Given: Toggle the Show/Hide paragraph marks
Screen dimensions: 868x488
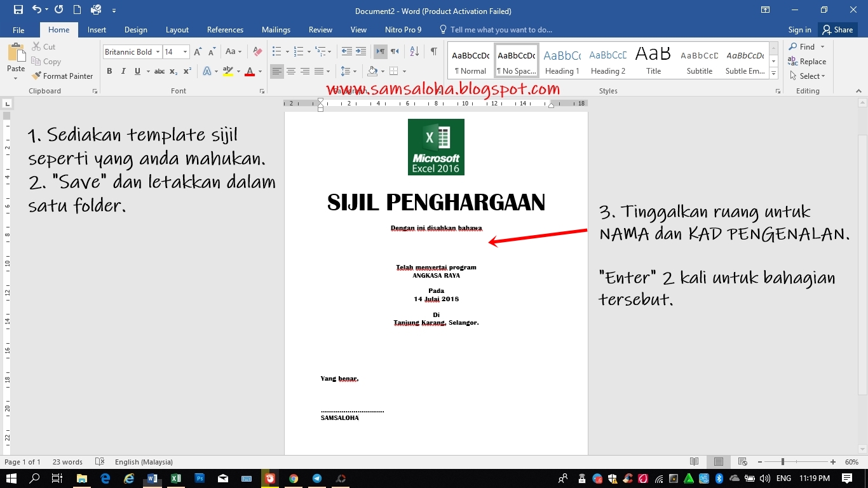Looking at the screenshot, I should coord(434,51).
